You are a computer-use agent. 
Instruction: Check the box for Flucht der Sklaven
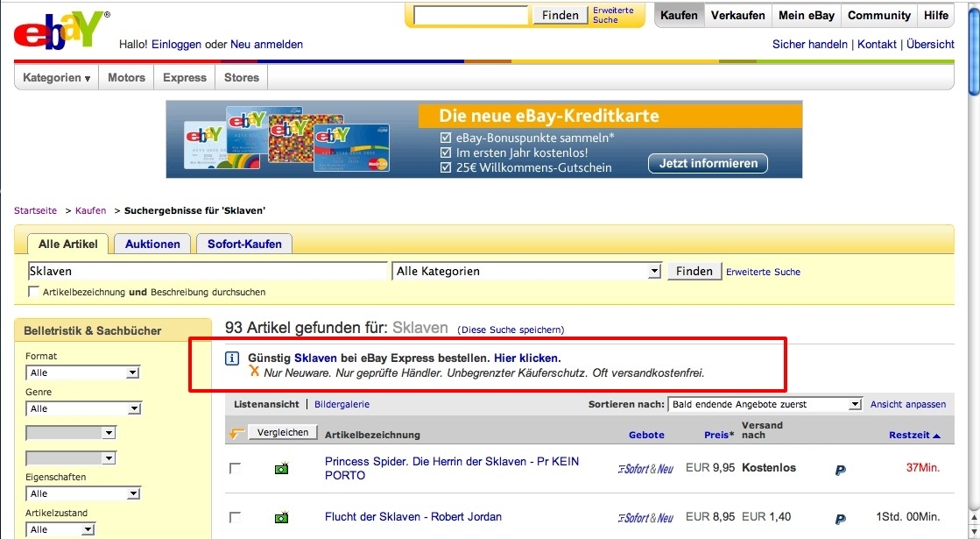[235, 518]
